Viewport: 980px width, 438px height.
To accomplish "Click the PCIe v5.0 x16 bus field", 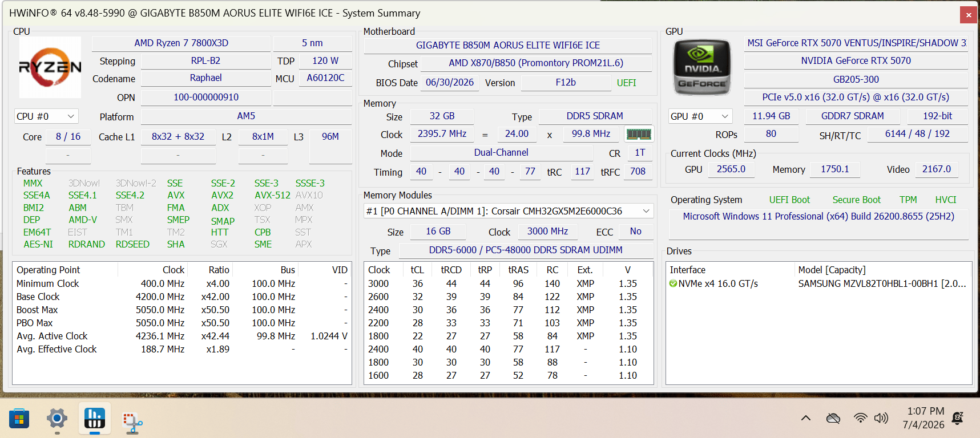I will click(x=856, y=98).
